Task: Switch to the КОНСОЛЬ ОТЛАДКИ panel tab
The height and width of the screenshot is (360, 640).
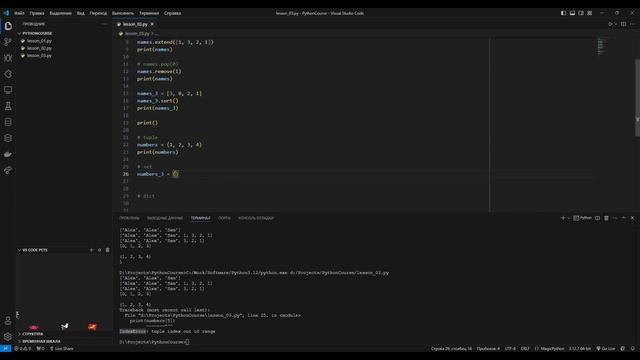Action: coord(256,218)
